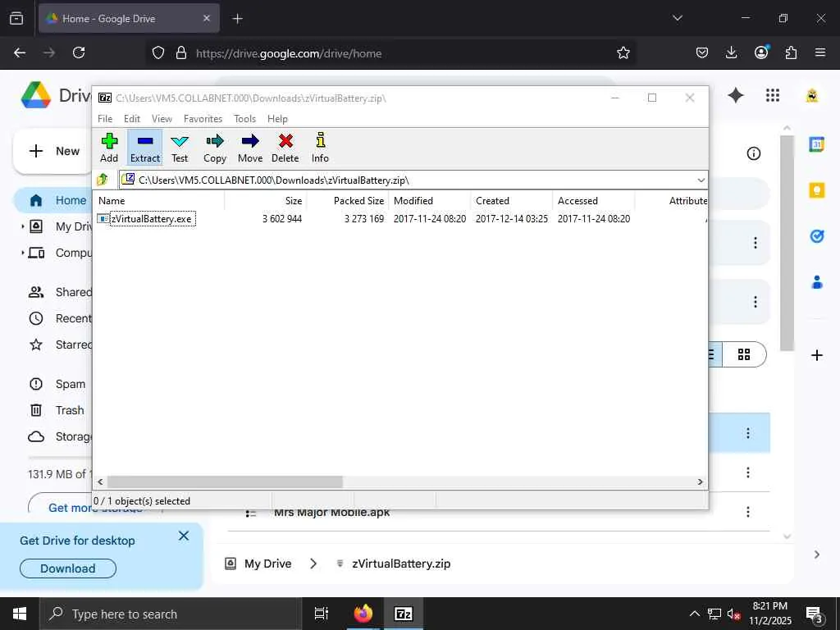Open Firefox downloads panel
Viewport: 840px width, 630px height.
[x=731, y=52]
